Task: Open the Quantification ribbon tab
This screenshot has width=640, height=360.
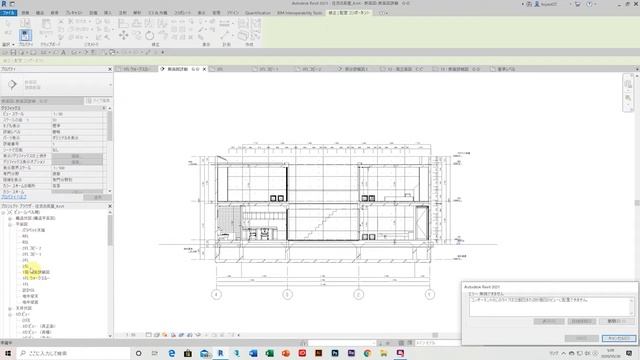Action: click(258, 13)
